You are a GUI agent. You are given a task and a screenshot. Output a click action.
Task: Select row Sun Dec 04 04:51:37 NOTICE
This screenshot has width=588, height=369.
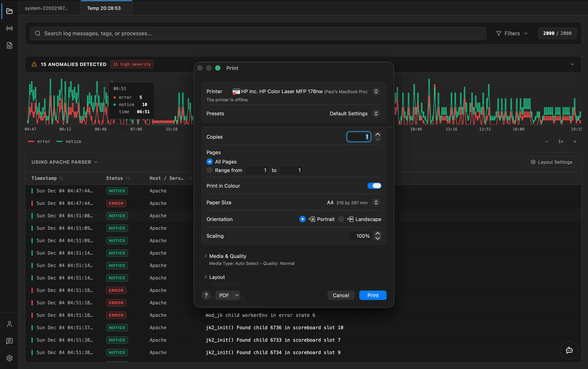tap(303, 328)
